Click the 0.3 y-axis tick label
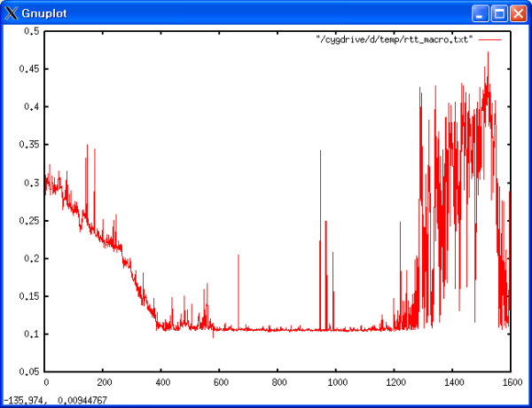The image size is (532, 408). (x=31, y=183)
